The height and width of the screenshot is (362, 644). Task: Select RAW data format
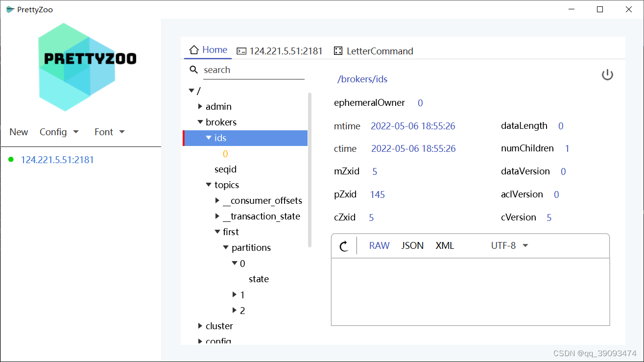[x=380, y=245]
